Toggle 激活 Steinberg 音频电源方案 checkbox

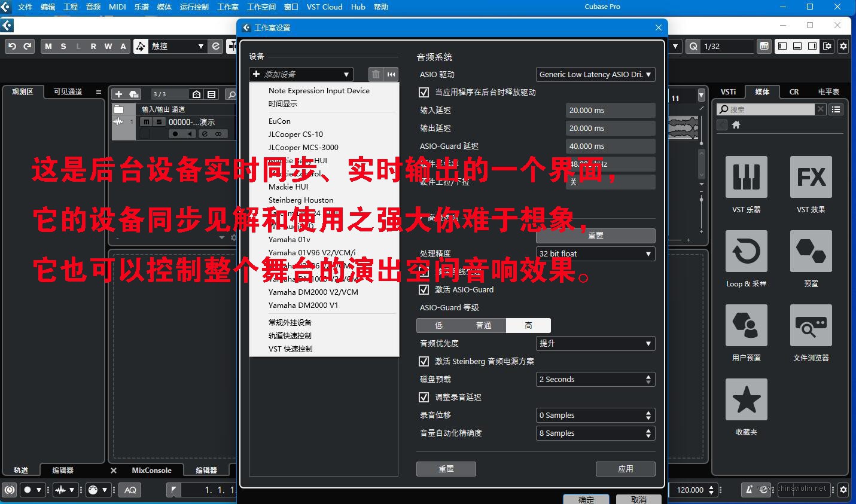(424, 361)
